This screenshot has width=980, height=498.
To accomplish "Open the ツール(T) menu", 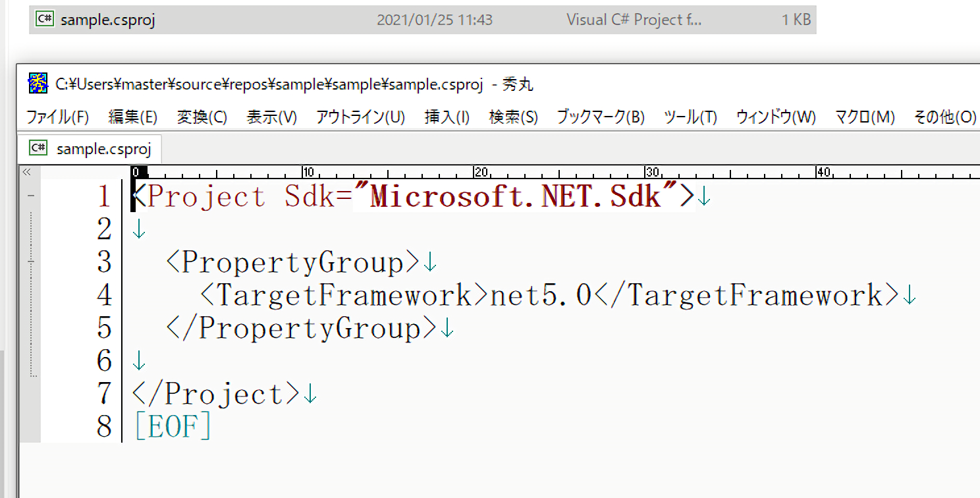I will [690, 117].
